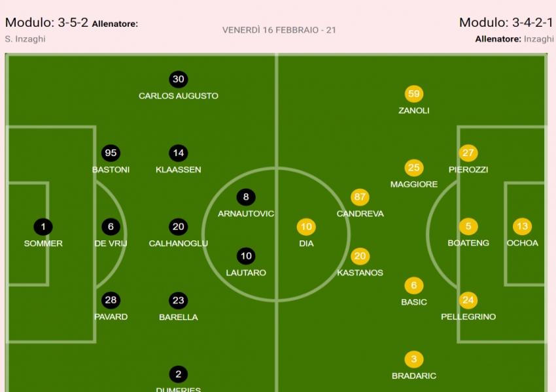Select Zanoli's number 59 marker
The height and width of the screenshot is (392, 556).
point(413,94)
